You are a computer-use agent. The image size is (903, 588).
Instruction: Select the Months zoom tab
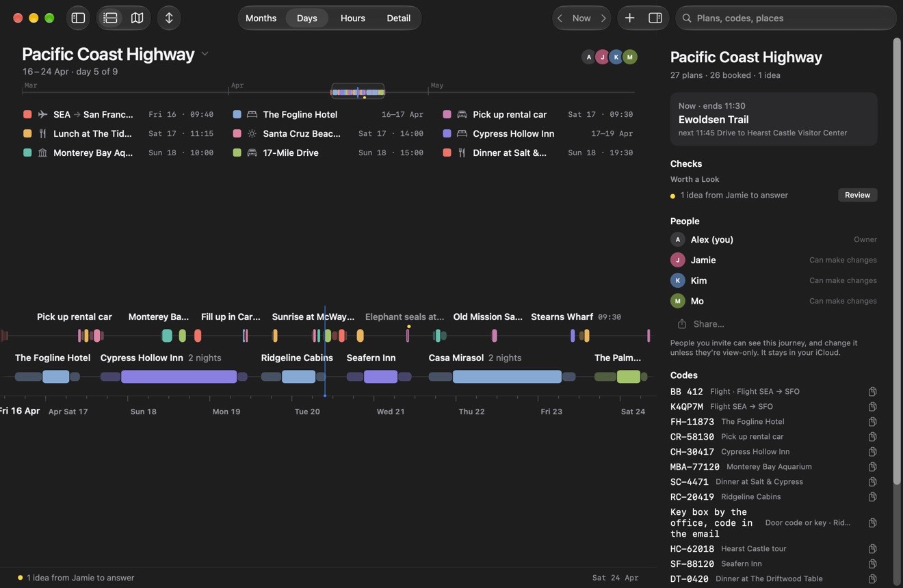tap(261, 18)
